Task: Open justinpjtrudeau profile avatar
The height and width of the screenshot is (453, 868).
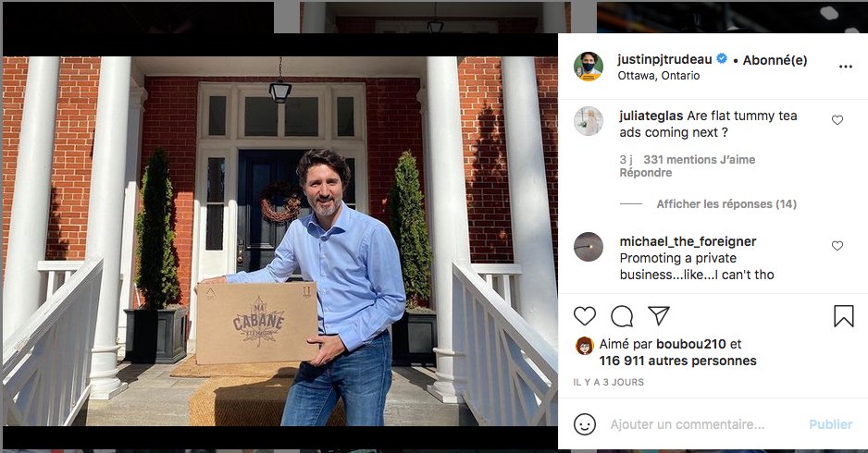Action: (589, 67)
